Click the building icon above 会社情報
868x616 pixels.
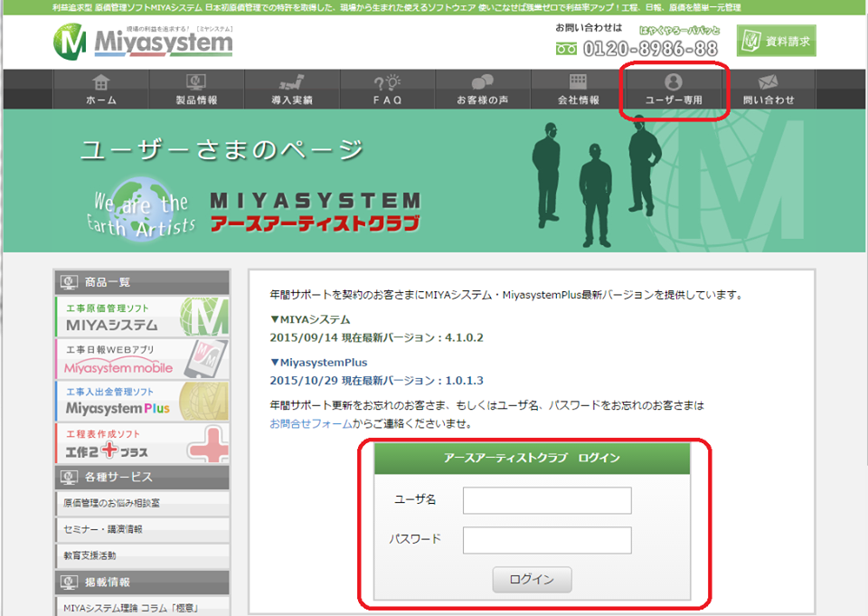point(578,81)
